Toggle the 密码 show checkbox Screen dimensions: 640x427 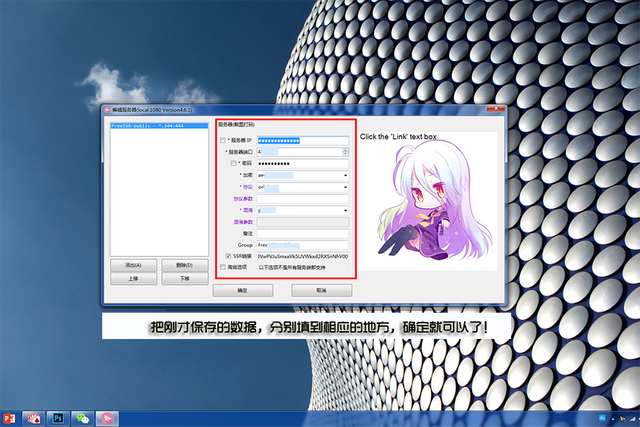[233, 163]
